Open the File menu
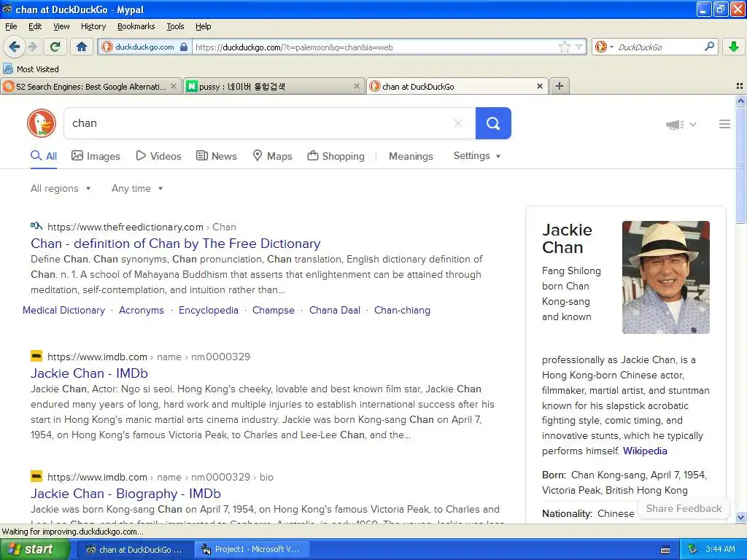 coord(11,26)
